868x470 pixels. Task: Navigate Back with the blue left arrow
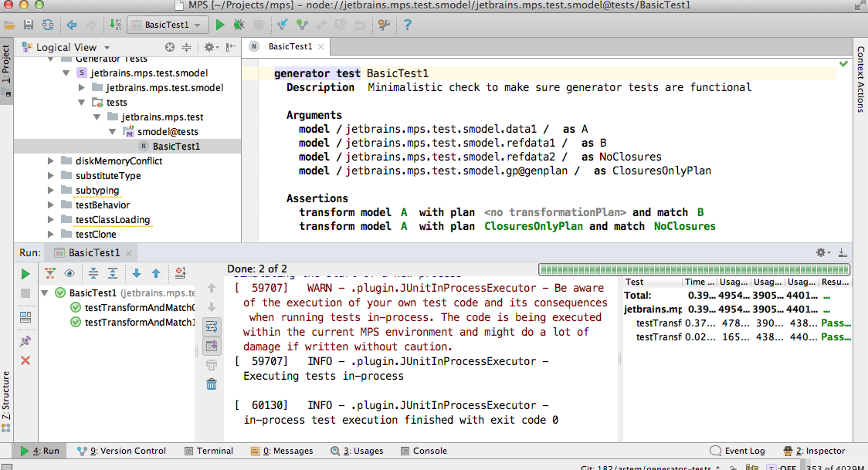[71, 25]
